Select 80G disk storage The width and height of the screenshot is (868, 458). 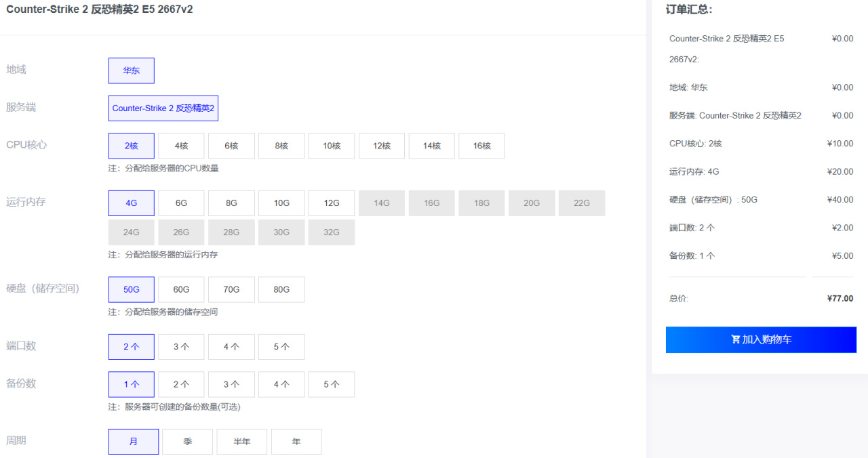(281, 290)
